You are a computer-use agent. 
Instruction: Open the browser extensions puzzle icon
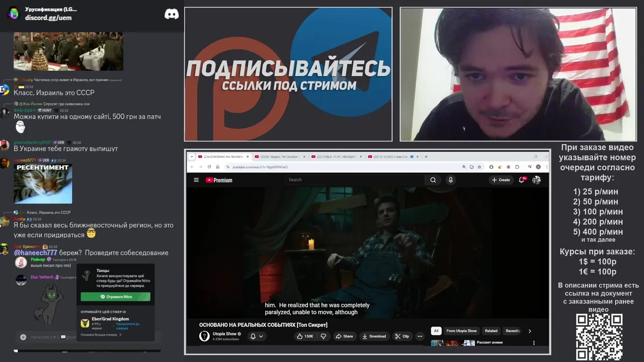point(517,167)
